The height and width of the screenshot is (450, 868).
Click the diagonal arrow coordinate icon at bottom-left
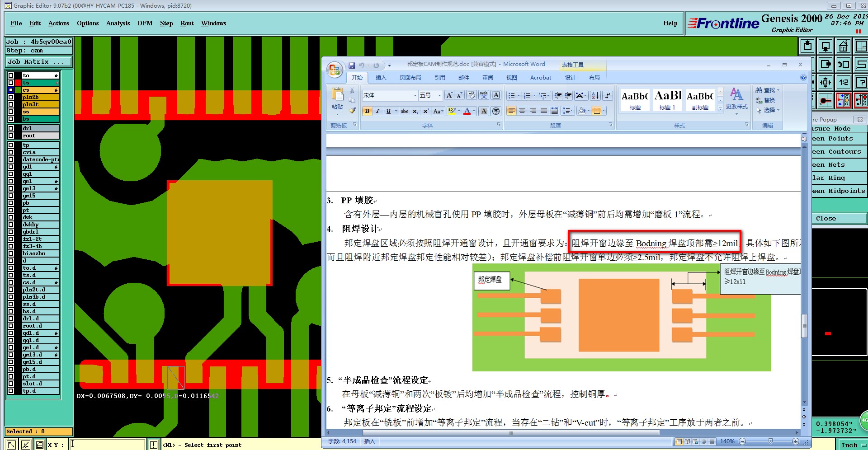coord(11,445)
